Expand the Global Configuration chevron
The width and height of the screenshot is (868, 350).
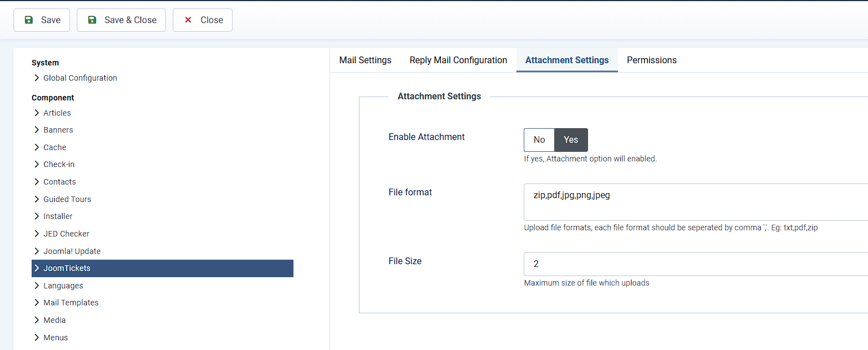point(37,78)
